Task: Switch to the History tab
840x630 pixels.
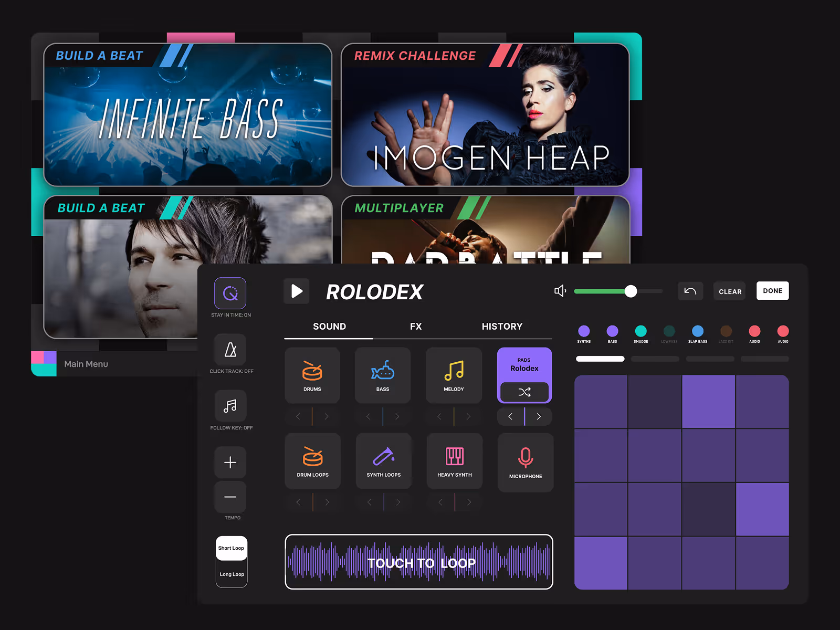Action: tap(502, 327)
